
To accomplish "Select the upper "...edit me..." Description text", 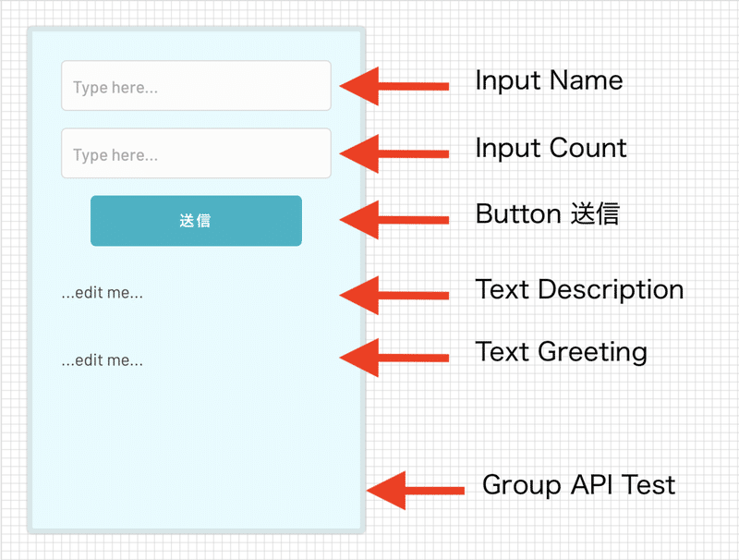I will point(103,293).
